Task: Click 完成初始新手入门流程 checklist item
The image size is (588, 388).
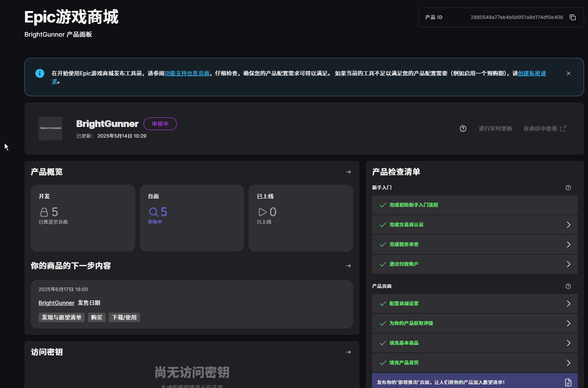Action: click(475, 205)
